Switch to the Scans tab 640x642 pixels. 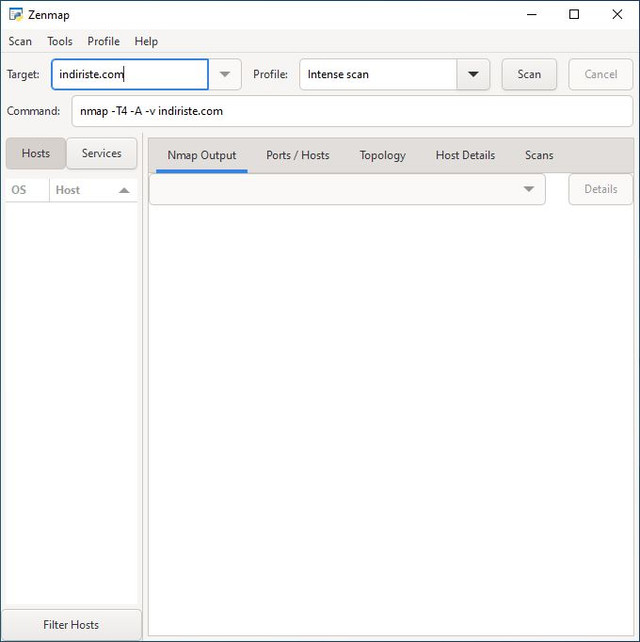(x=539, y=156)
